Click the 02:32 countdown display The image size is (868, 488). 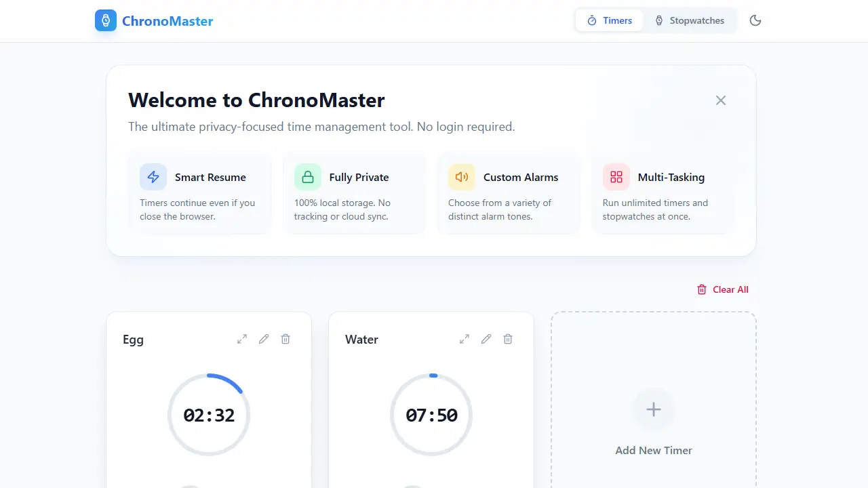[x=209, y=415]
